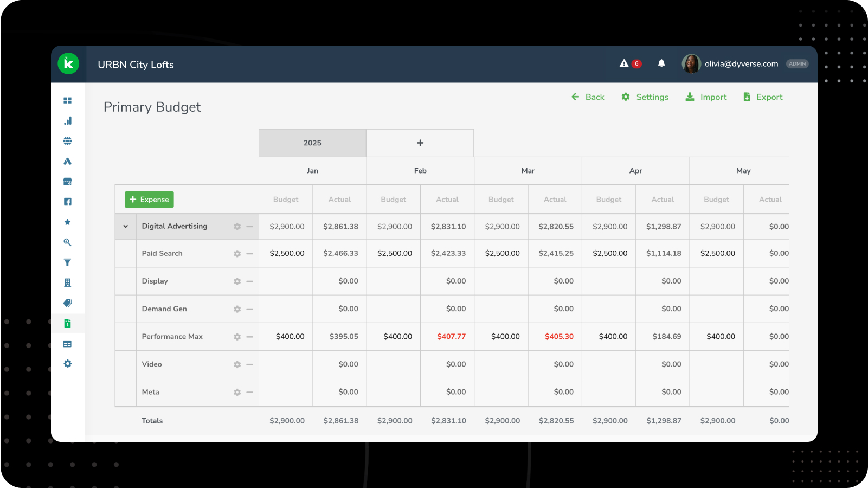Click the Back arrow link
The height and width of the screenshot is (488, 868).
588,97
